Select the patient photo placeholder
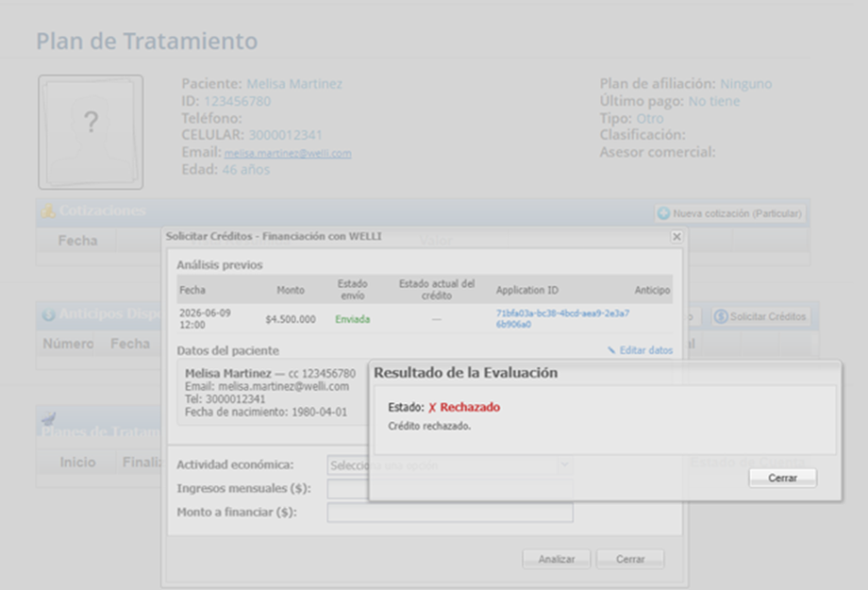The height and width of the screenshot is (590, 868). (91, 132)
